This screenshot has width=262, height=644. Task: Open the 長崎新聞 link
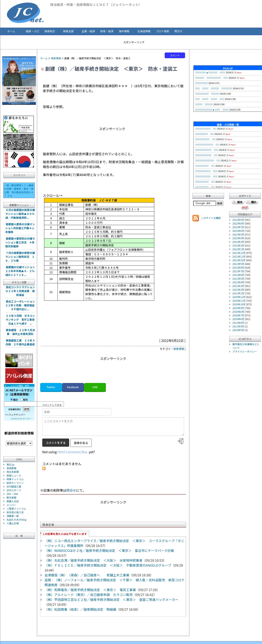[x=11, y=468]
